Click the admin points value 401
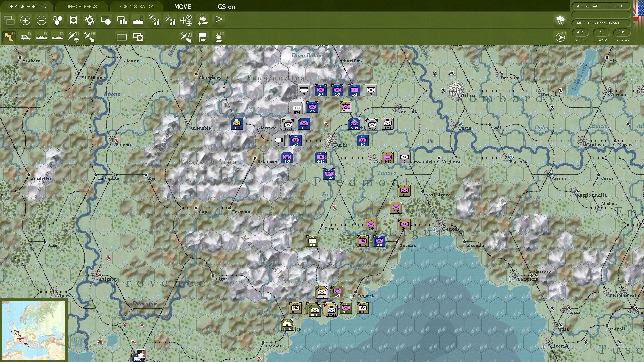644x362 pixels. 580,33
